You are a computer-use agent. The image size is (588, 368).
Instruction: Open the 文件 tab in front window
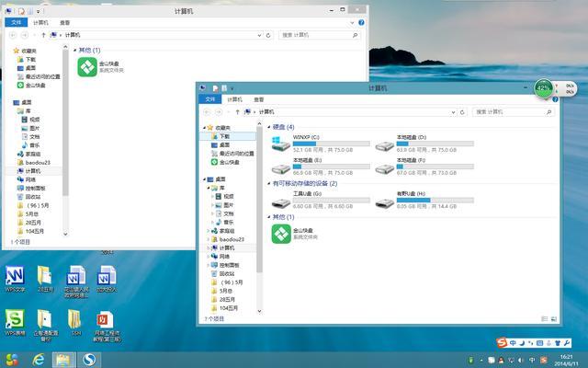[x=210, y=99]
